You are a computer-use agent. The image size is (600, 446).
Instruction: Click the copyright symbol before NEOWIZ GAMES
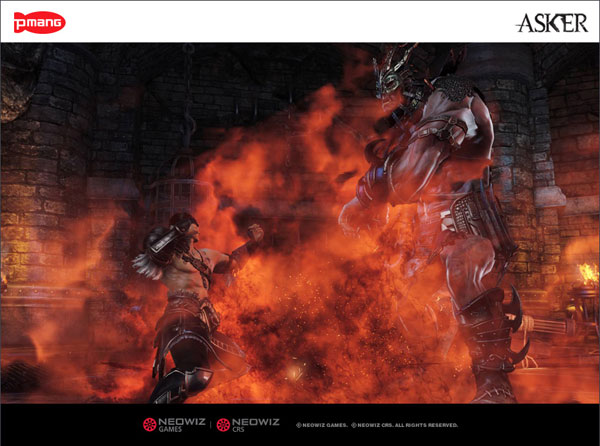click(299, 425)
